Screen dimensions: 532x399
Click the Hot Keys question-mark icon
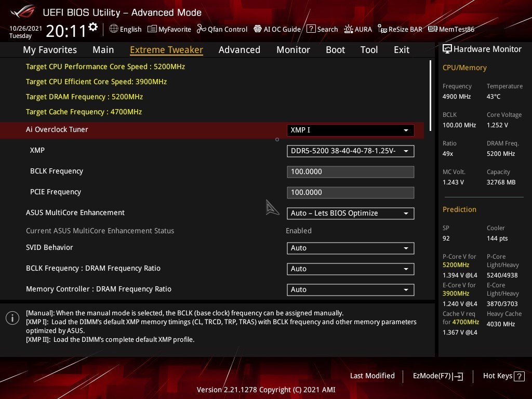click(x=519, y=376)
